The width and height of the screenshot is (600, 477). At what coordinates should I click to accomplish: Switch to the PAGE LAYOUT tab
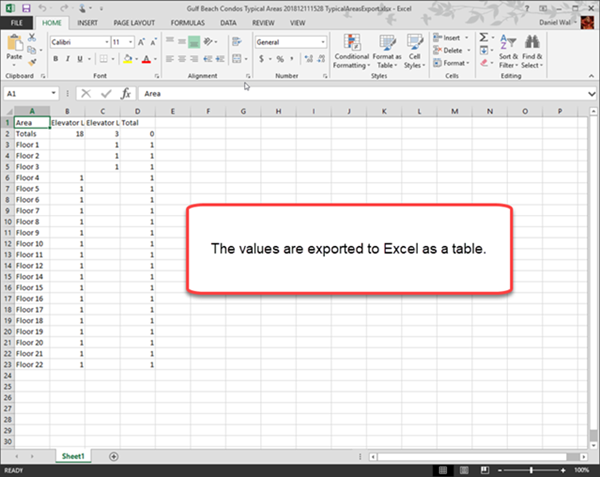134,23
